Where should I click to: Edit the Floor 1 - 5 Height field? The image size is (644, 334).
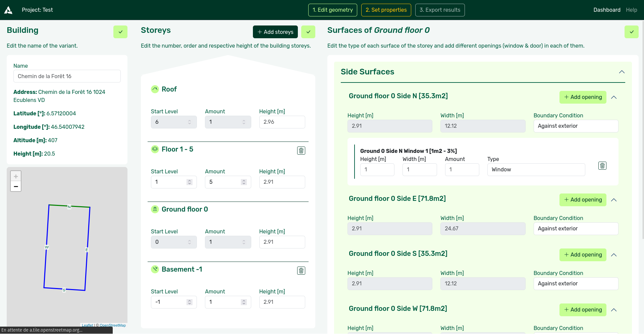tap(282, 182)
